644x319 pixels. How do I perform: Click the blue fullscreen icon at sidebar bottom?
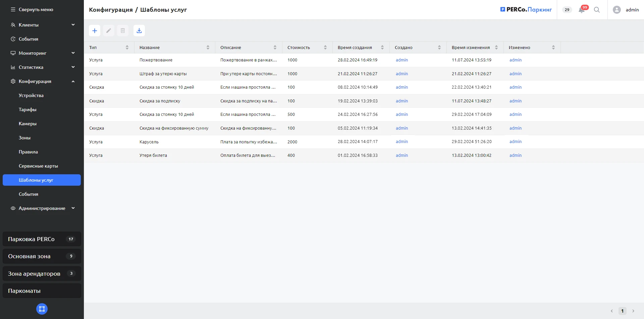click(x=42, y=309)
